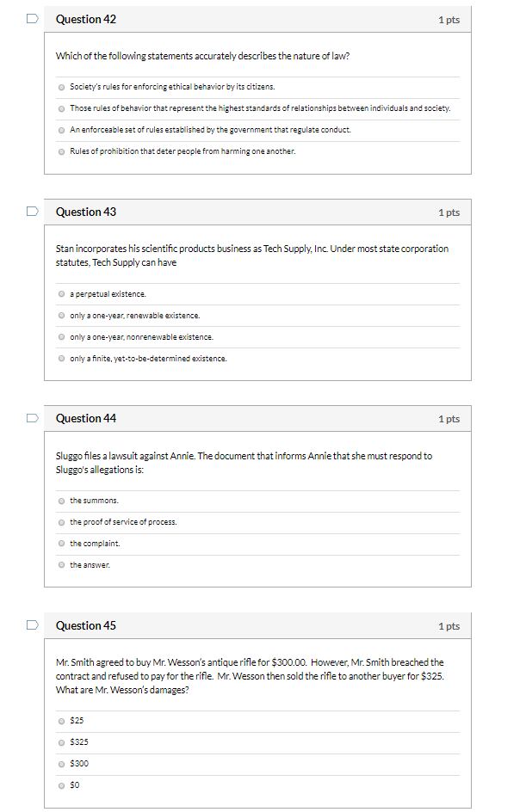
Task: Choose the highest standards of relationships answer
Action: pyautogui.click(x=61, y=108)
